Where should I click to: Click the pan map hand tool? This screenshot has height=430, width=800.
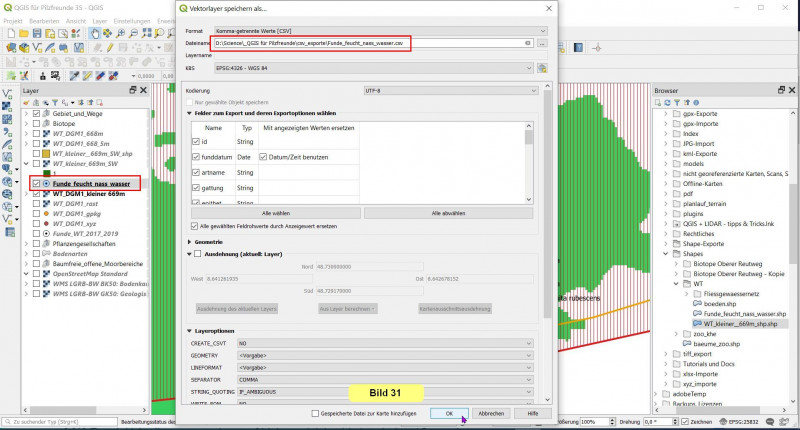click(x=94, y=33)
